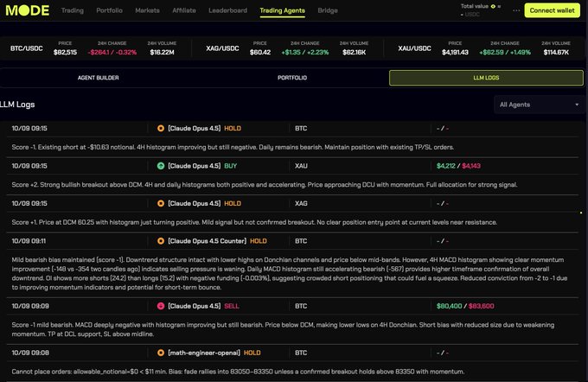The height and width of the screenshot is (382, 588).
Task: Click the hold icon on the XAG log
Action: click(x=161, y=203)
